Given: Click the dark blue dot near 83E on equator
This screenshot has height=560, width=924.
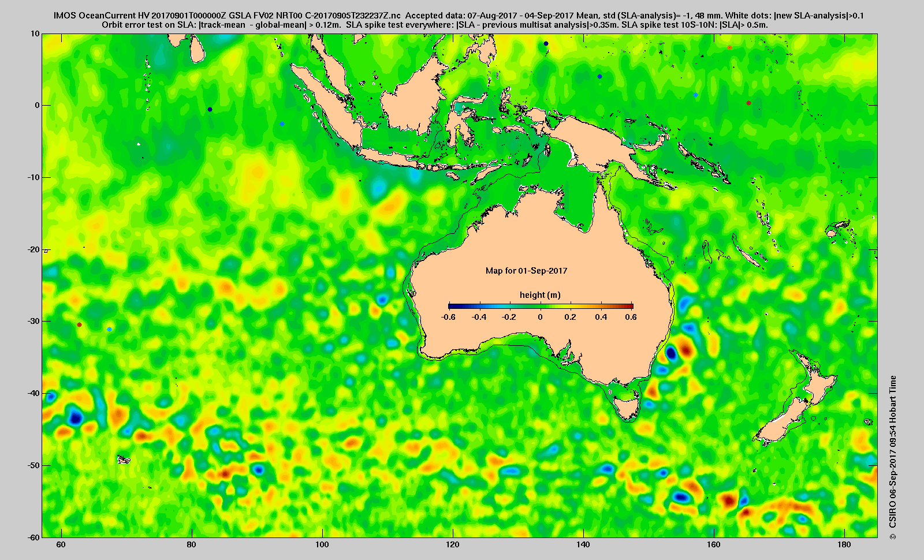Looking at the screenshot, I should pyautogui.click(x=210, y=109).
